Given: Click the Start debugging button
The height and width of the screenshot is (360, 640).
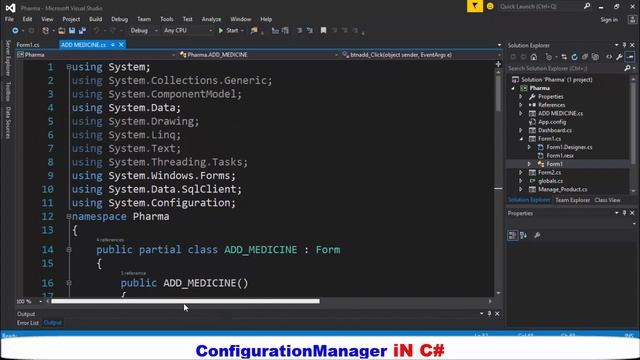Looking at the screenshot, I should pyautogui.click(x=229, y=31).
